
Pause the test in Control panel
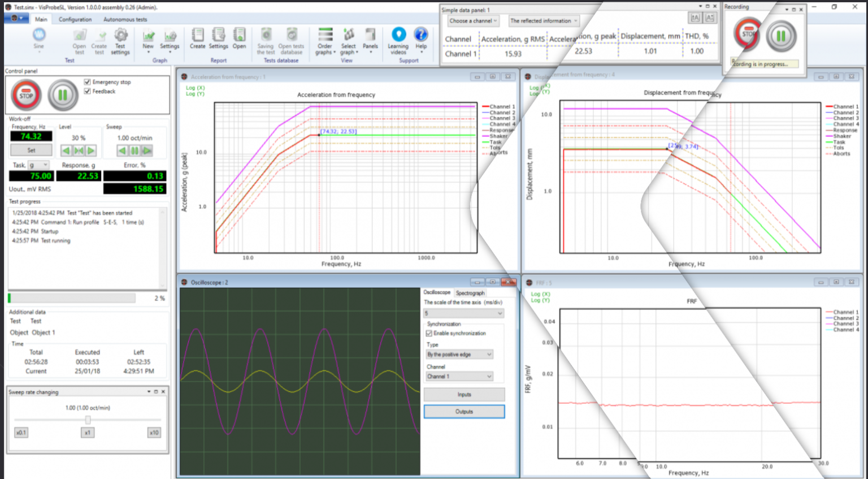[63, 95]
